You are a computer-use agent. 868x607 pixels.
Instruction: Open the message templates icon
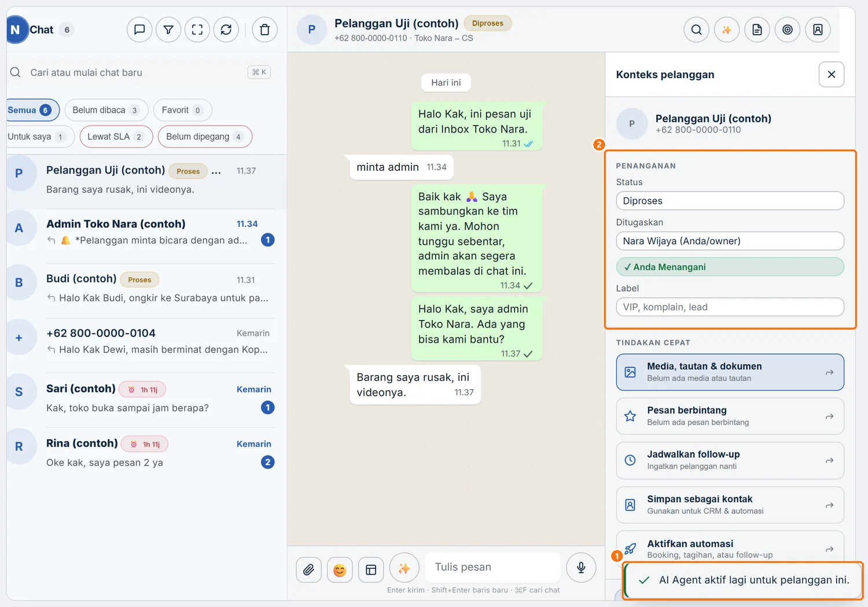point(371,570)
